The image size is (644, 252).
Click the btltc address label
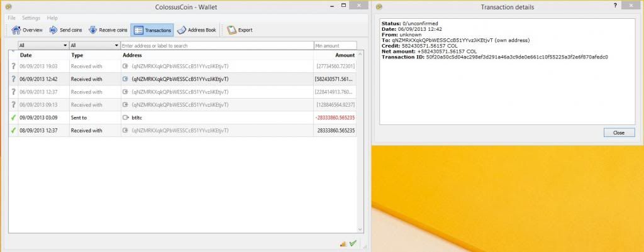[137, 118]
